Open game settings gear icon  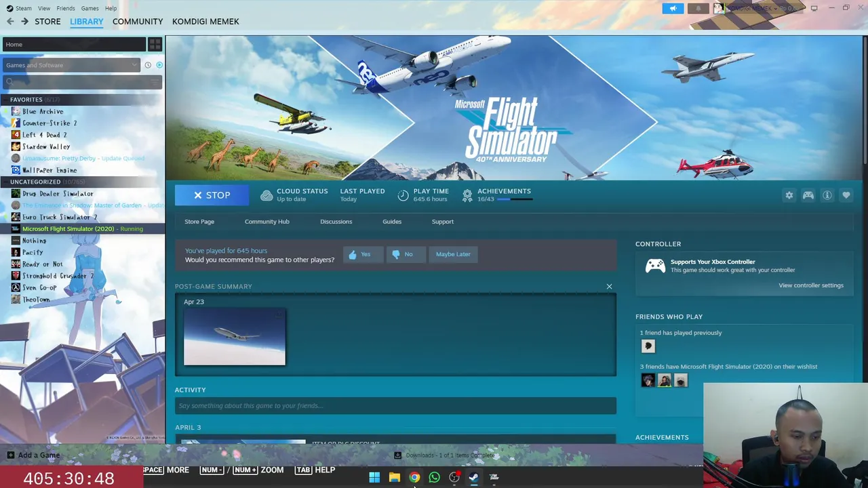(x=789, y=195)
